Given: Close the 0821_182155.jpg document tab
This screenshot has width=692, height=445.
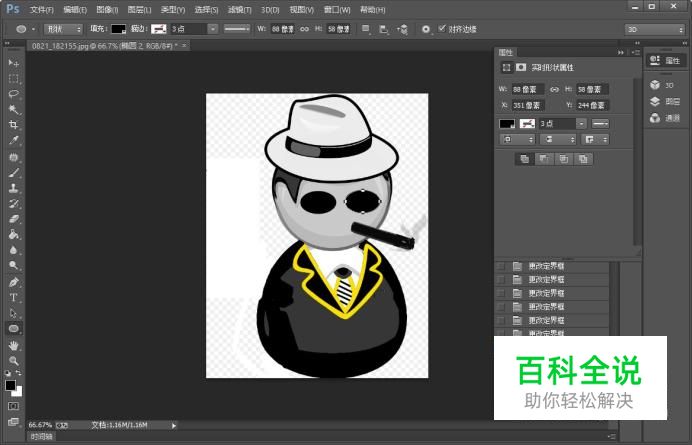Looking at the screenshot, I should 184,45.
